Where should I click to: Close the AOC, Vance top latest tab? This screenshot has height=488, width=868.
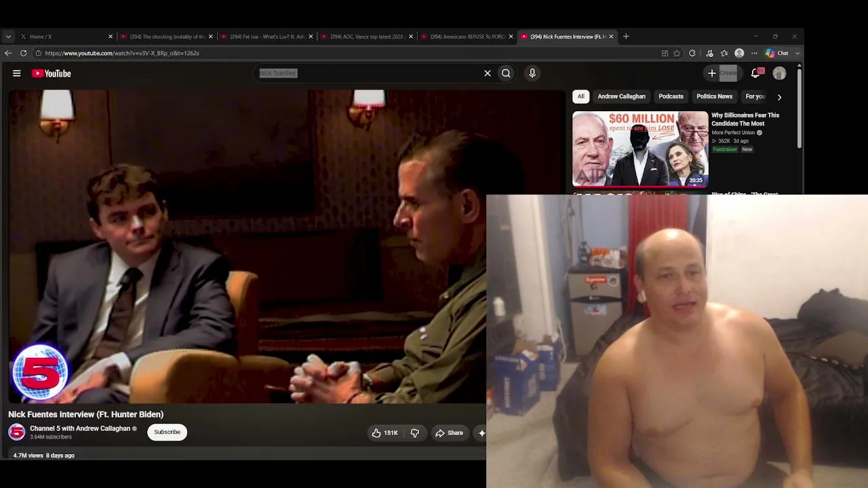coord(411,37)
